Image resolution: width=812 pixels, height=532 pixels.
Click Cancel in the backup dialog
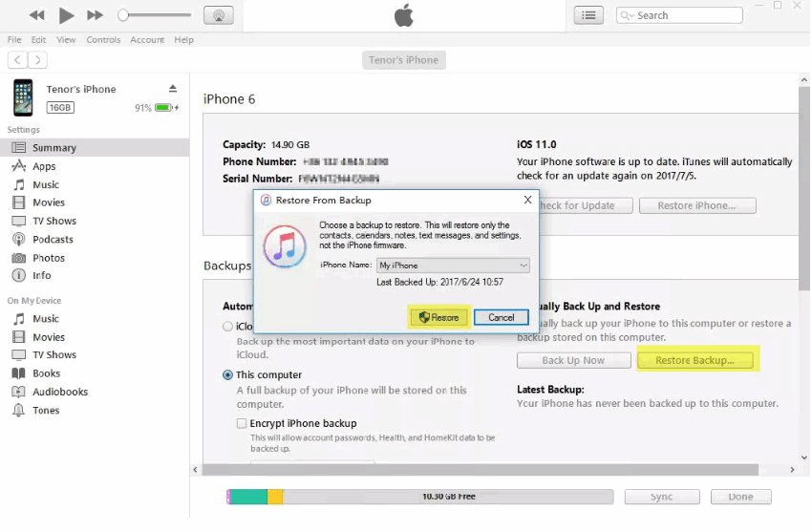tap(501, 317)
